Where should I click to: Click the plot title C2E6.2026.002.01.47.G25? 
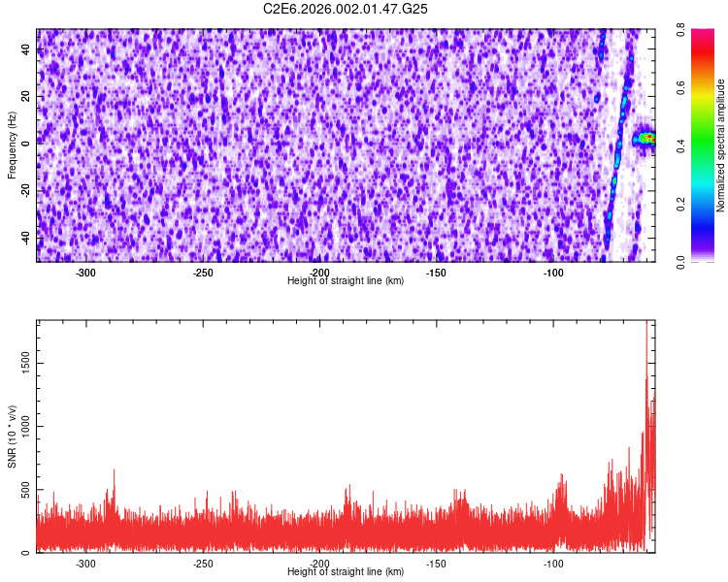tap(347, 9)
